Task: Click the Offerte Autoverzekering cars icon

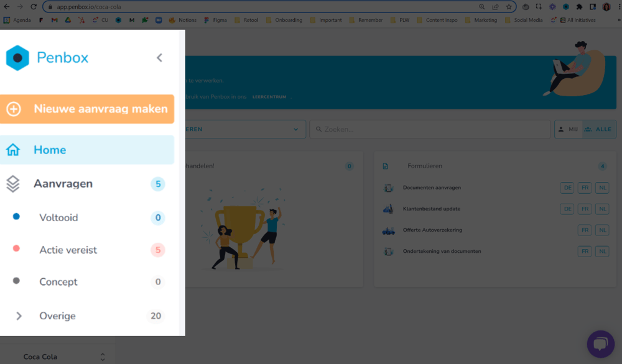Action: (388, 230)
